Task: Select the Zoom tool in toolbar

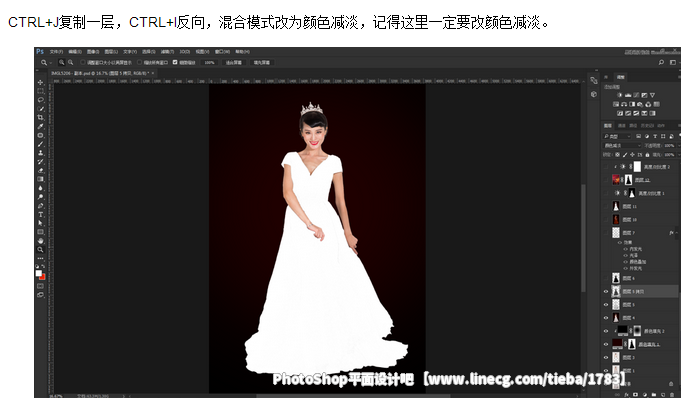Action: coord(40,250)
